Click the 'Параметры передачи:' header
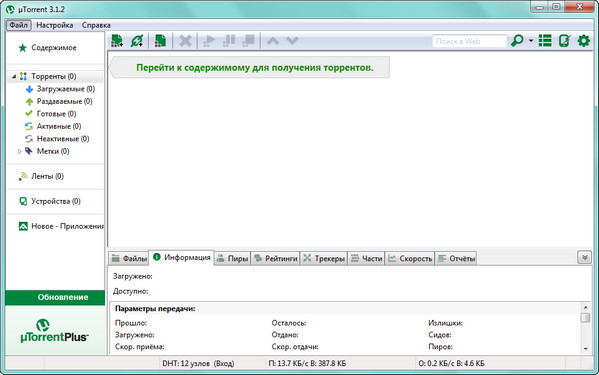This screenshot has height=375, width=599. (x=155, y=309)
